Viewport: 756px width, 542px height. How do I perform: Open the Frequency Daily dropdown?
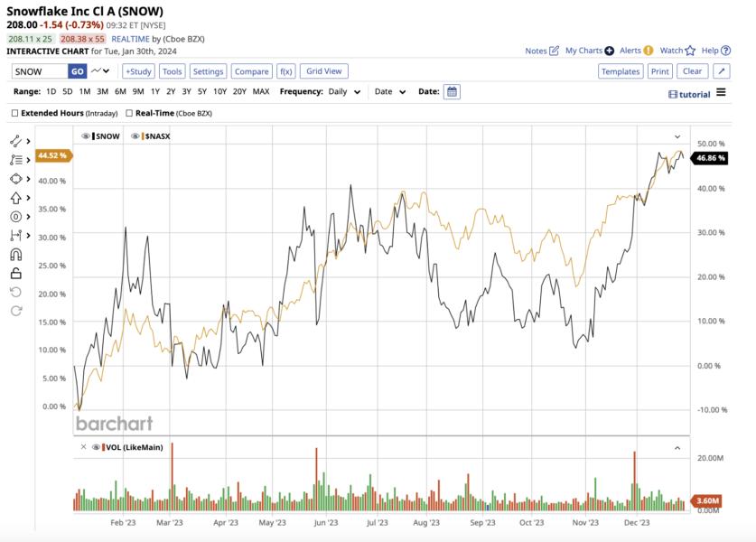click(x=344, y=91)
